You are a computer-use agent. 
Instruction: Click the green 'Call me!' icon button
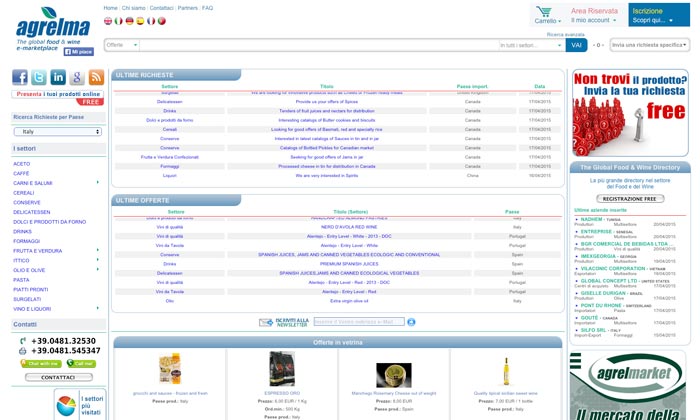(82, 364)
